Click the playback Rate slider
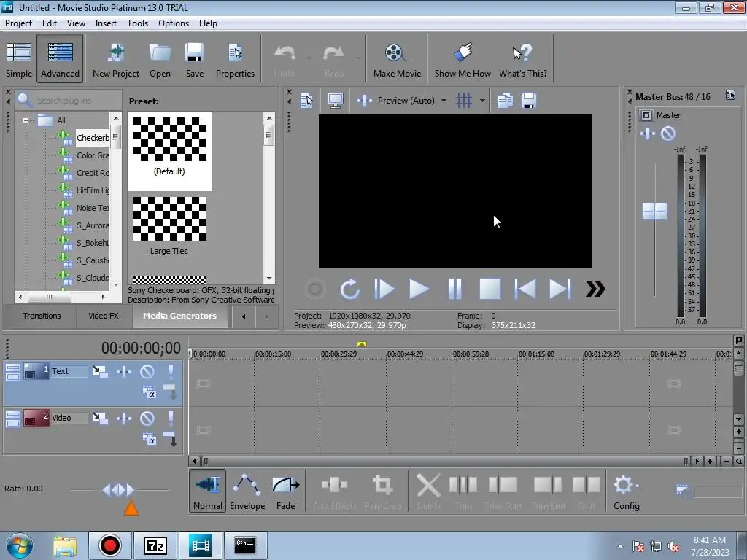The width and height of the screenshot is (747, 560). tap(119, 489)
